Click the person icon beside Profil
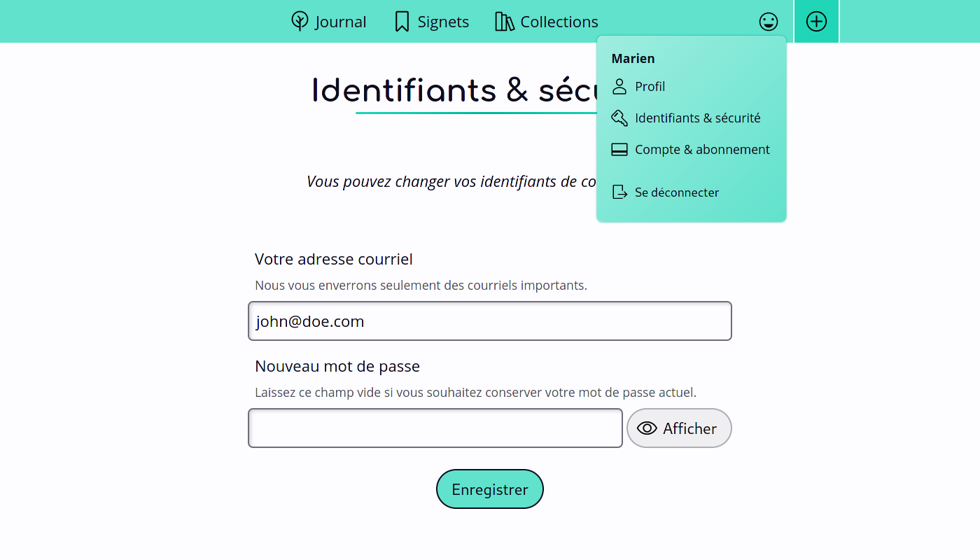This screenshot has height=560, width=980. point(619,86)
